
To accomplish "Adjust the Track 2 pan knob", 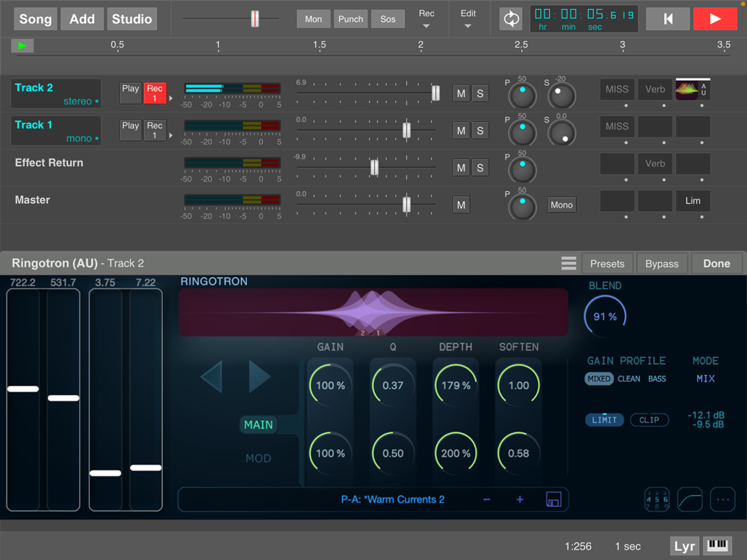I will click(x=522, y=95).
